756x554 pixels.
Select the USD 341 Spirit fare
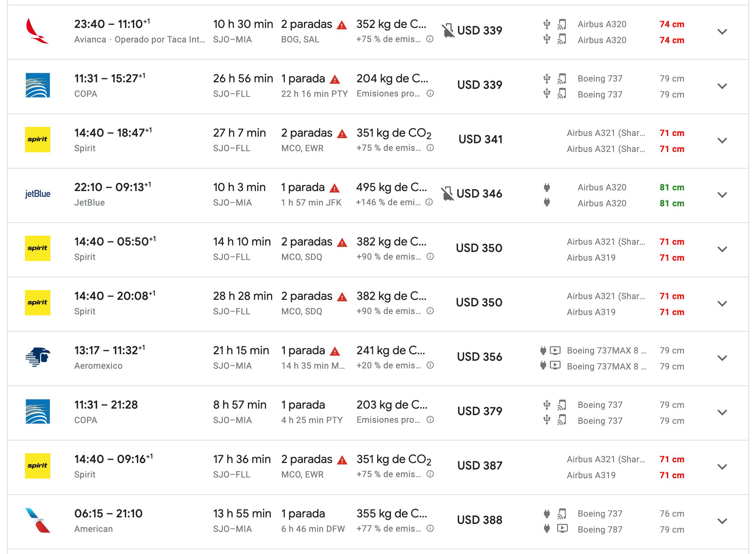click(480, 139)
